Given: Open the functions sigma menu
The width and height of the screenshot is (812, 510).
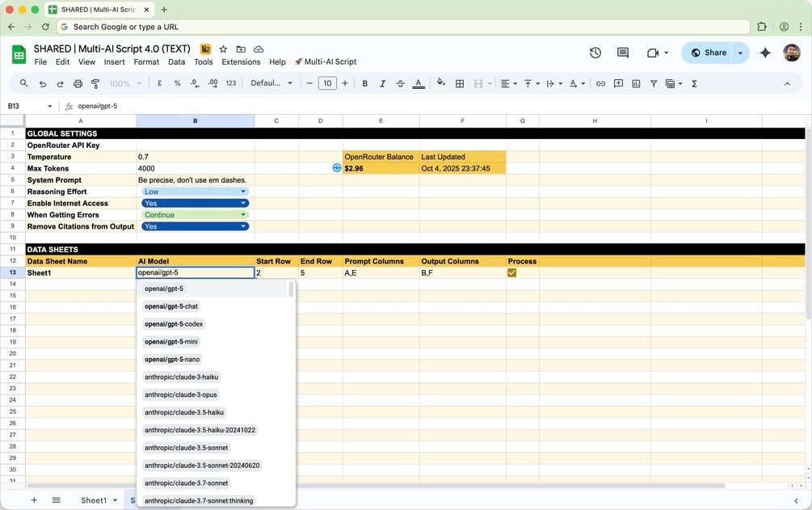Looking at the screenshot, I should point(695,83).
